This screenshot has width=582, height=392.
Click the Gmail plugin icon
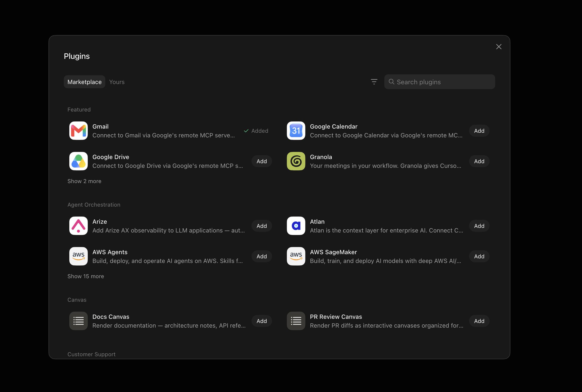pyautogui.click(x=78, y=131)
